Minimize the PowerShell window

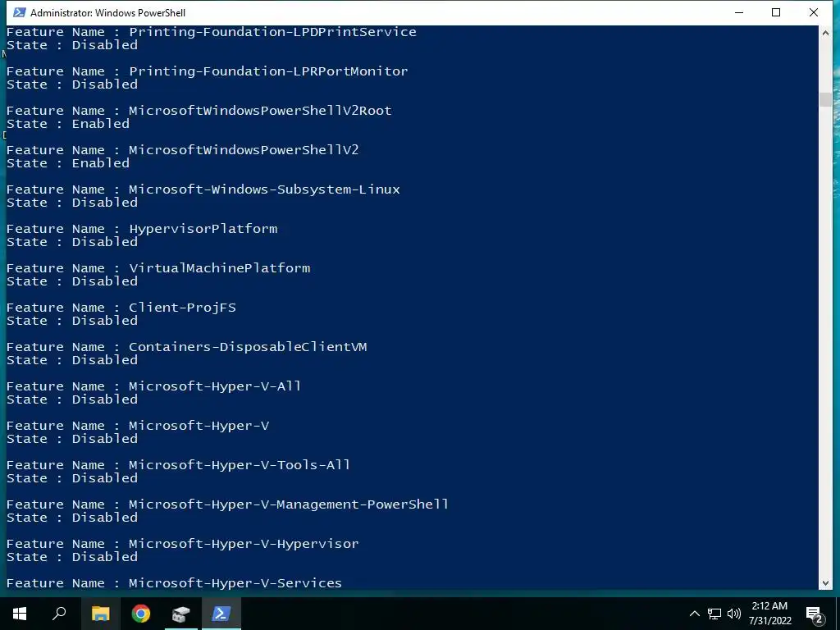coord(739,12)
